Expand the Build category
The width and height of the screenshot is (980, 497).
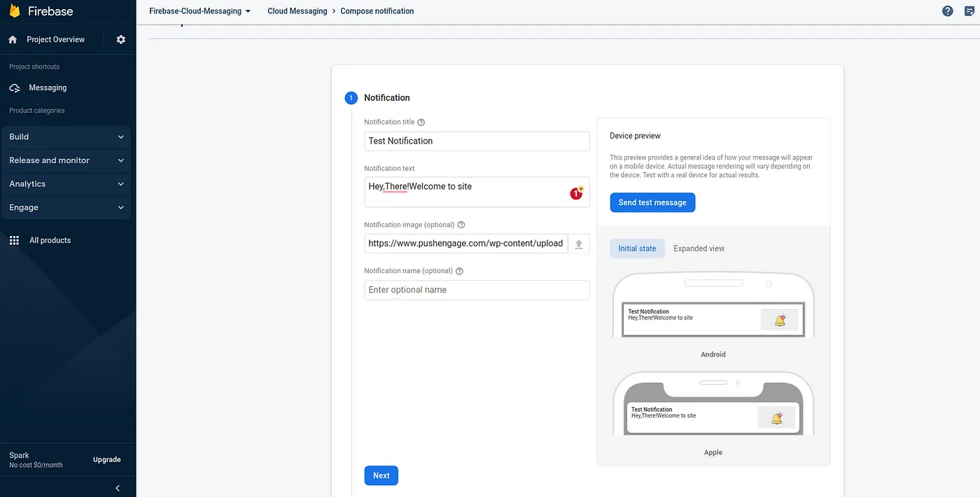[x=66, y=137]
